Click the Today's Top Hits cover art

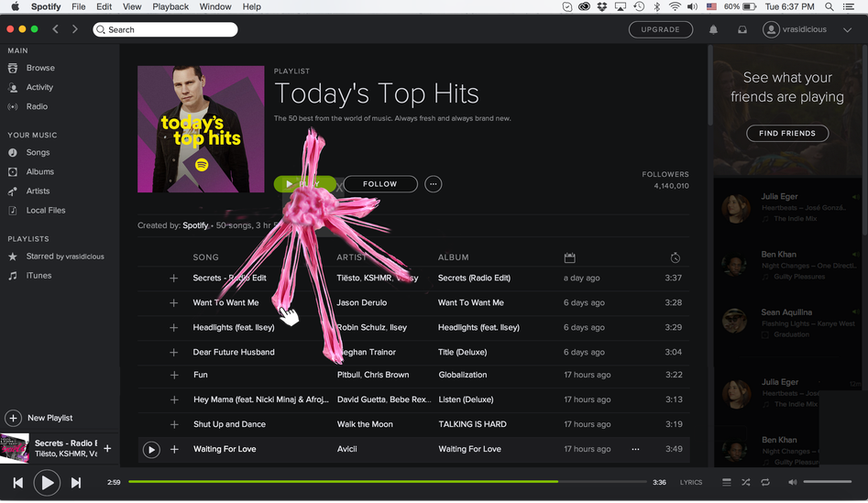tap(201, 129)
